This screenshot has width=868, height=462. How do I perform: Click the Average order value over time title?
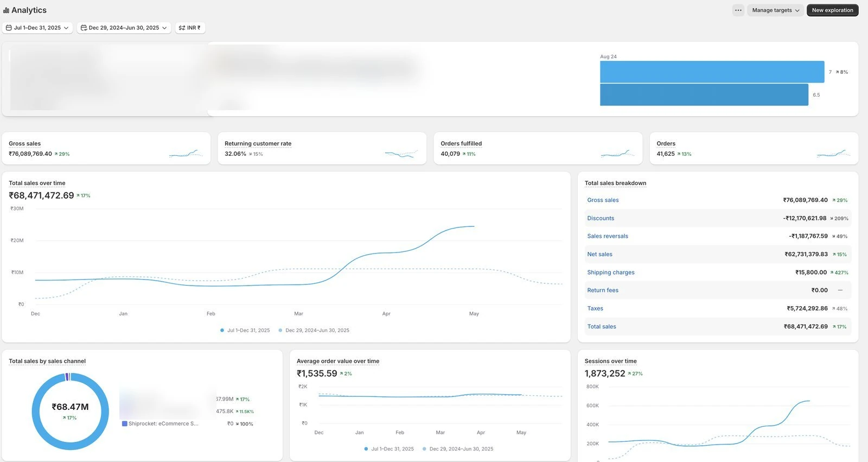(338, 361)
